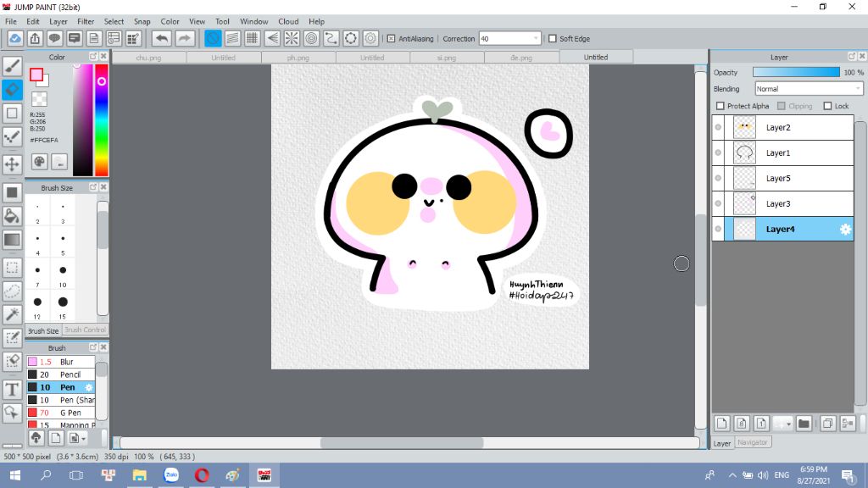Viewport: 868px width, 488px height.
Task: Enable parallel line snap
Action: pos(232,38)
